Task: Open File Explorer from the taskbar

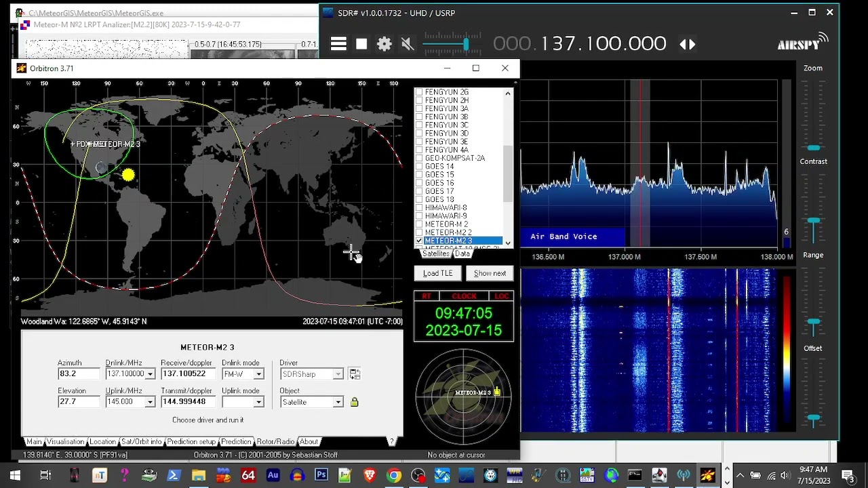Action: tap(198, 475)
